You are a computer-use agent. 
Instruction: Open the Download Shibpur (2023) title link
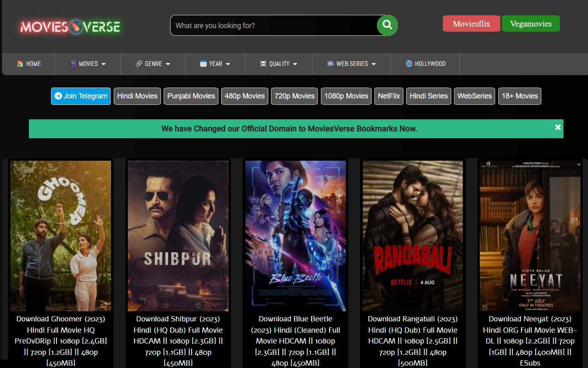pos(178,341)
